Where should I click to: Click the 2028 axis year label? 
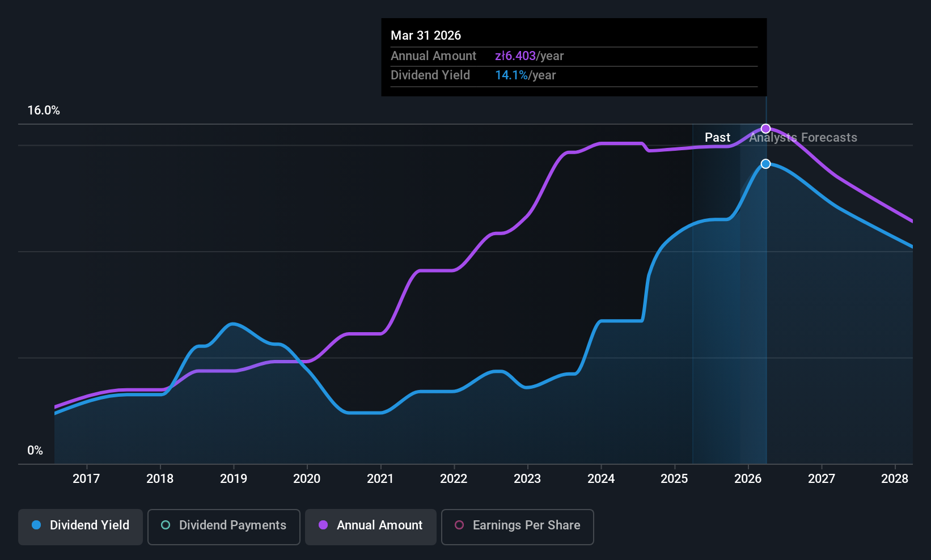[895, 478]
